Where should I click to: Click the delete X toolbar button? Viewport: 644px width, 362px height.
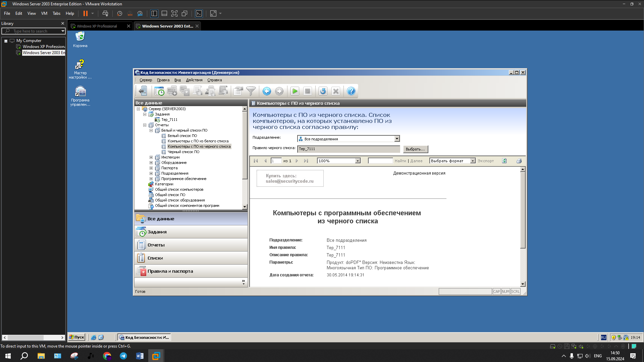click(336, 91)
